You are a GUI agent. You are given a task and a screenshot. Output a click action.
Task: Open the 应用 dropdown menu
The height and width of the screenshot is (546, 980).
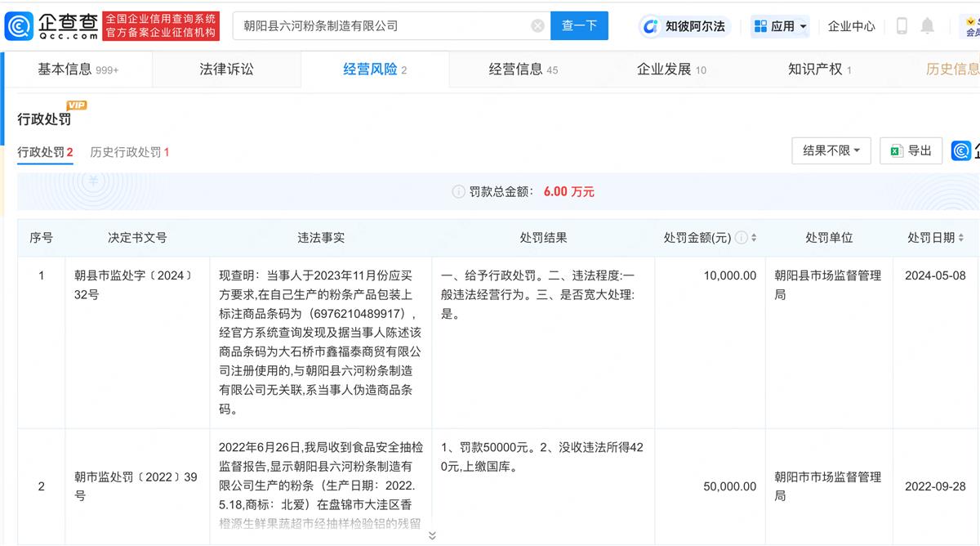coord(780,26)
